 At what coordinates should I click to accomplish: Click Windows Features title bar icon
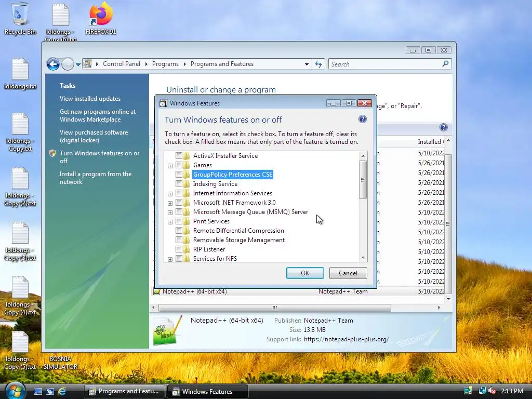tap(163, 103)
